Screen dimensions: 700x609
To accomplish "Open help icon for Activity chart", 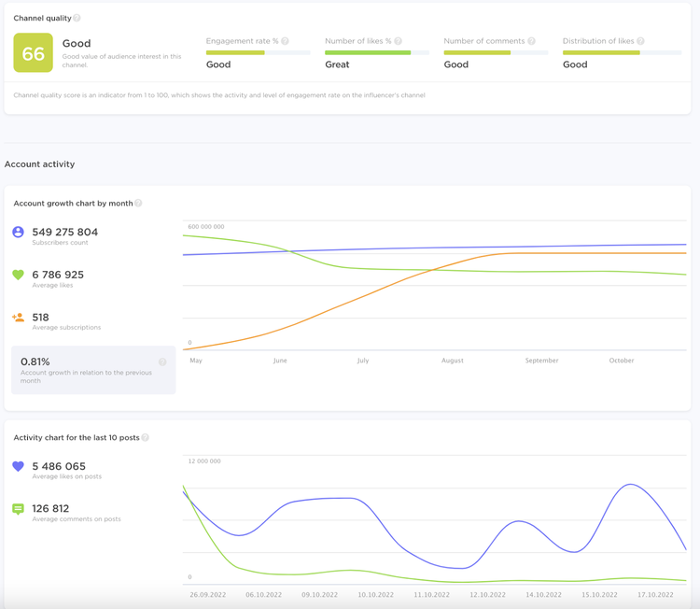I will click(145, 437).
